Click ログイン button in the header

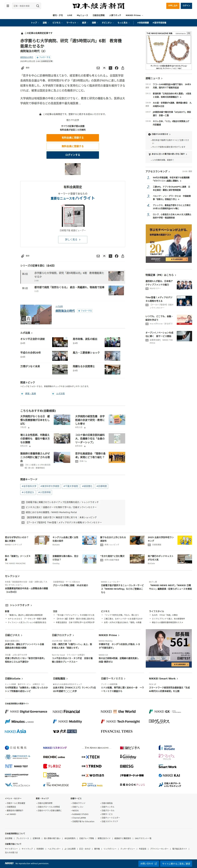[186, 6]
